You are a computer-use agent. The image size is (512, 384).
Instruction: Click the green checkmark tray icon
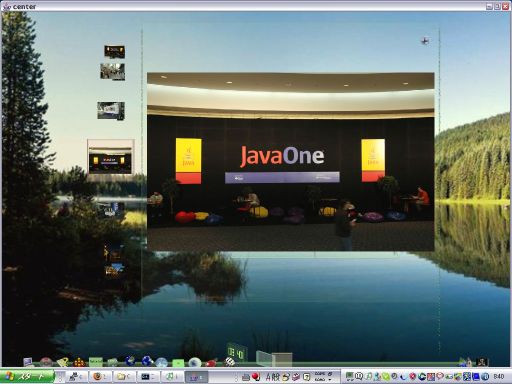(x=386, y=376)
